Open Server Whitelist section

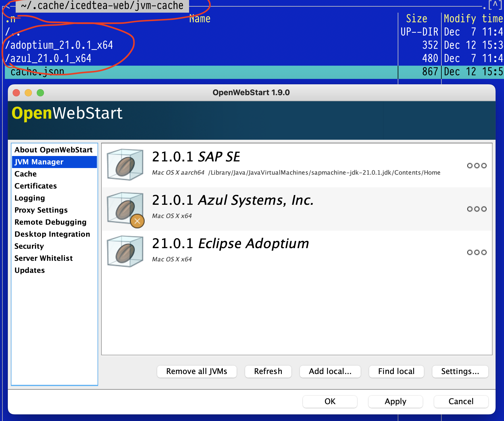[x=54, y=258]
